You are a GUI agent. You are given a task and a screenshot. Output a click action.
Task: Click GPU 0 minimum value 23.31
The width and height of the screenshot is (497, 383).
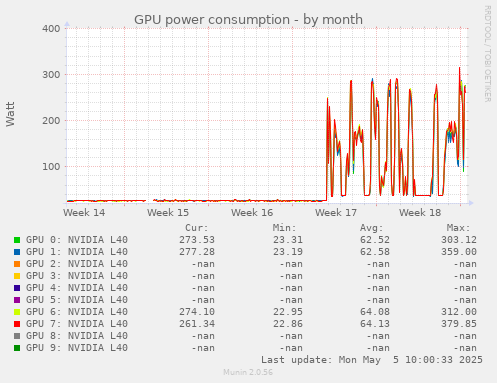click(x=288, y=240)
